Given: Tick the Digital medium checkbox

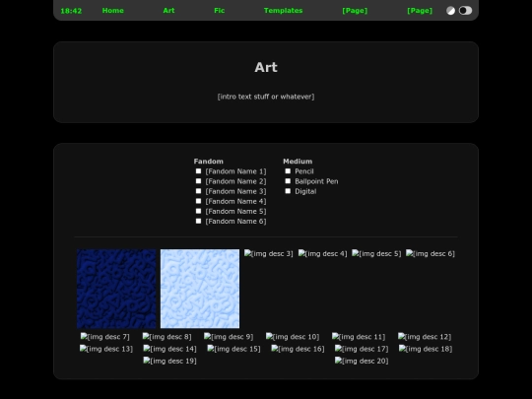Looking at the screenshot, I should click(x=288, y=191).
